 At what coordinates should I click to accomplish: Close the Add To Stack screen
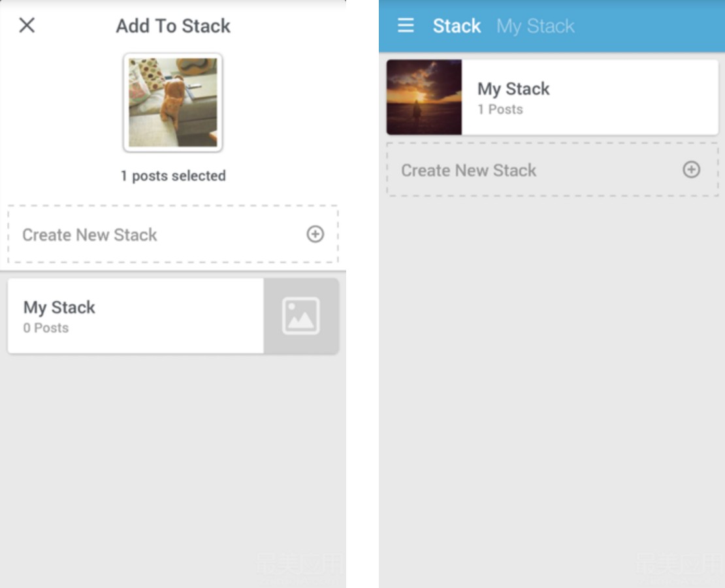point(27,25)
